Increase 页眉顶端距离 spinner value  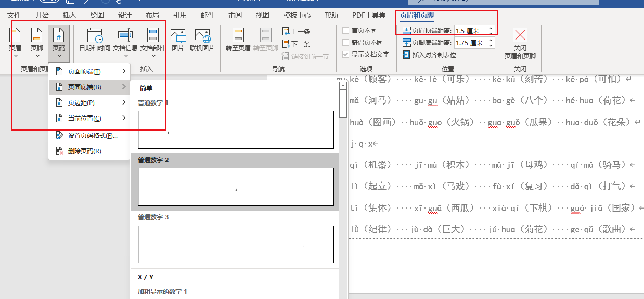(491, 28)
